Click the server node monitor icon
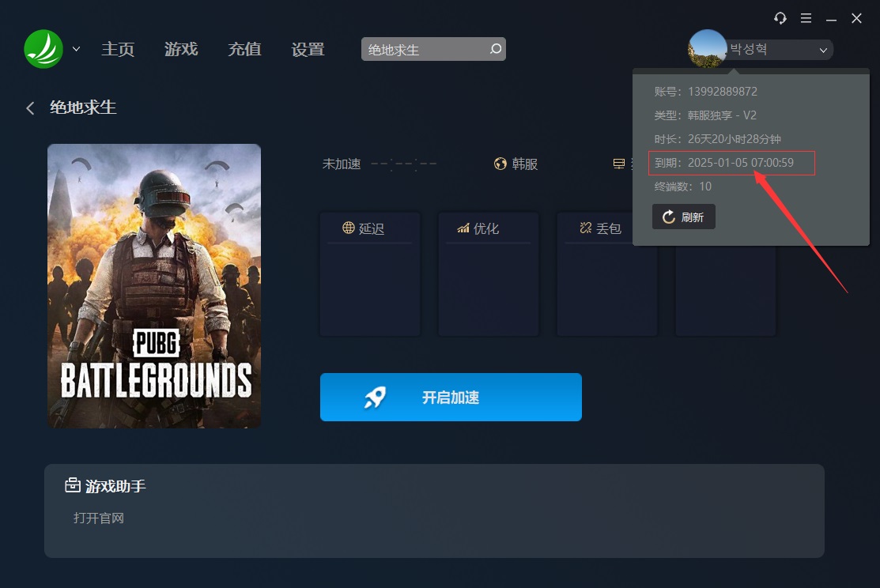 [x=619, y=164]
